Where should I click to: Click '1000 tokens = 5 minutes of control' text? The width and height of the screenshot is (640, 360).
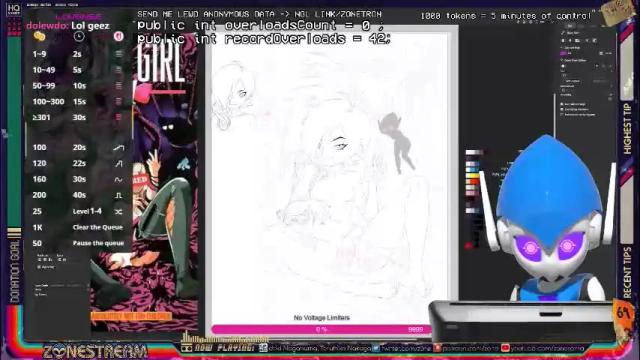[x=506, y=16]
